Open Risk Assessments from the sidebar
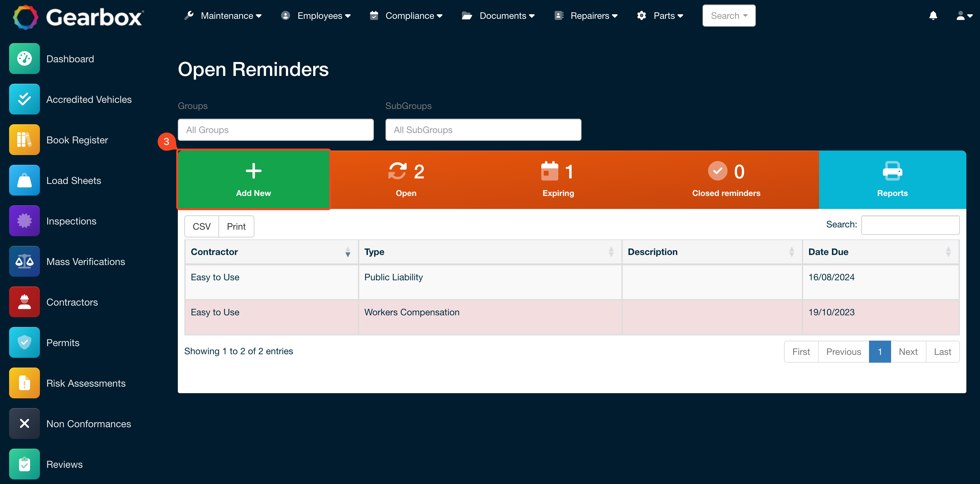 86,383
